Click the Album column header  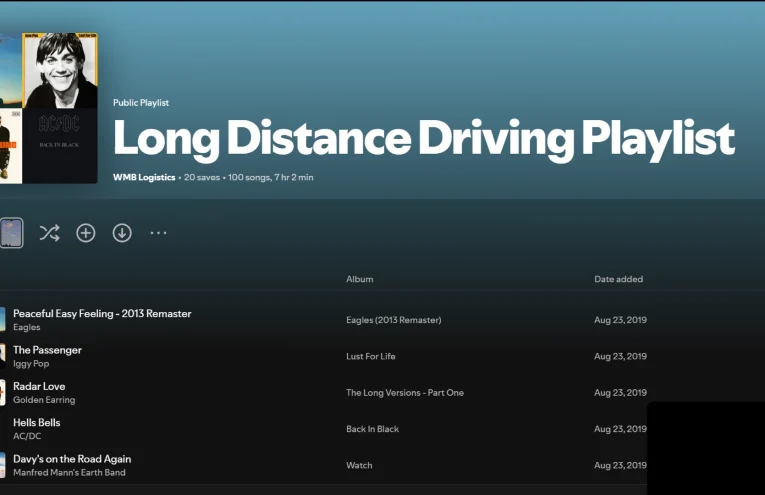pyautogui.click(x=359, y=279)
